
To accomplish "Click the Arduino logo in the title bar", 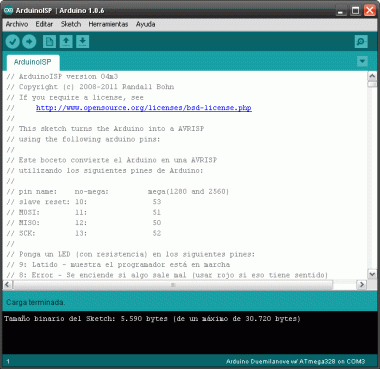I will click(x=8, y=10).
